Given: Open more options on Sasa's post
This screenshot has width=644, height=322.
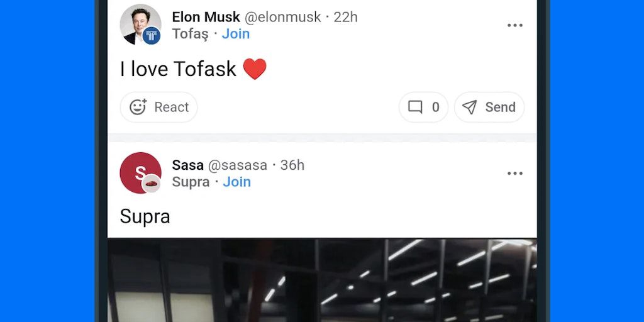Looking at the screenshot, I should tap(515, 174).
